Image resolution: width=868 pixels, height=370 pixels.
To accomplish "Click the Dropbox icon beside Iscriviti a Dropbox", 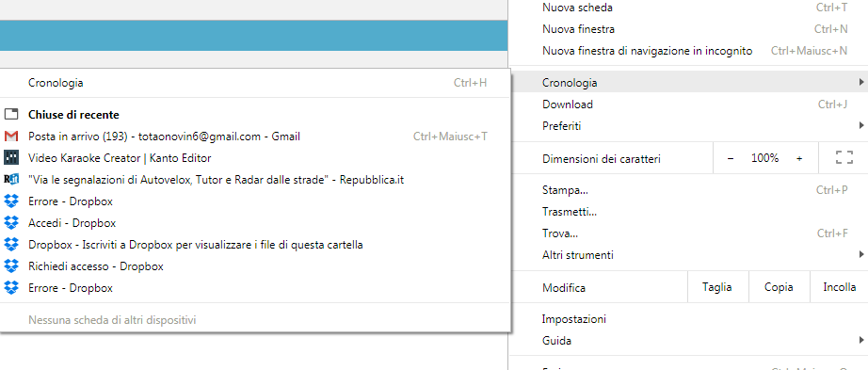I will pos(11,244).
